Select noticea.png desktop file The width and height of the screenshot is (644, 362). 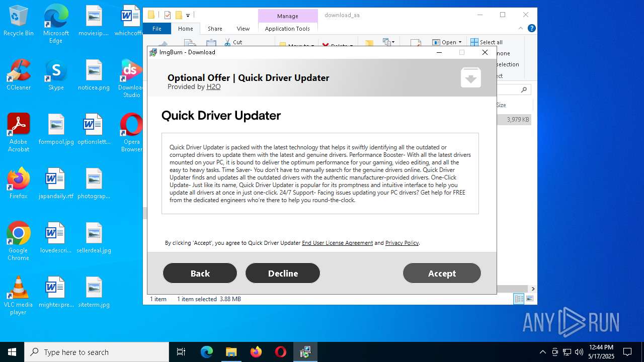[x=94, y=75]
